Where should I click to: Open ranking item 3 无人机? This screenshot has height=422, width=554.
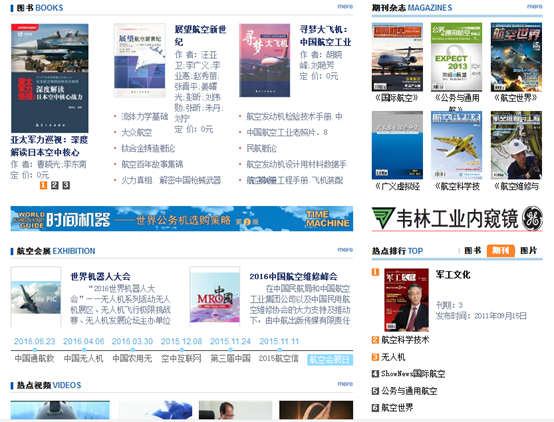(393, 357)
